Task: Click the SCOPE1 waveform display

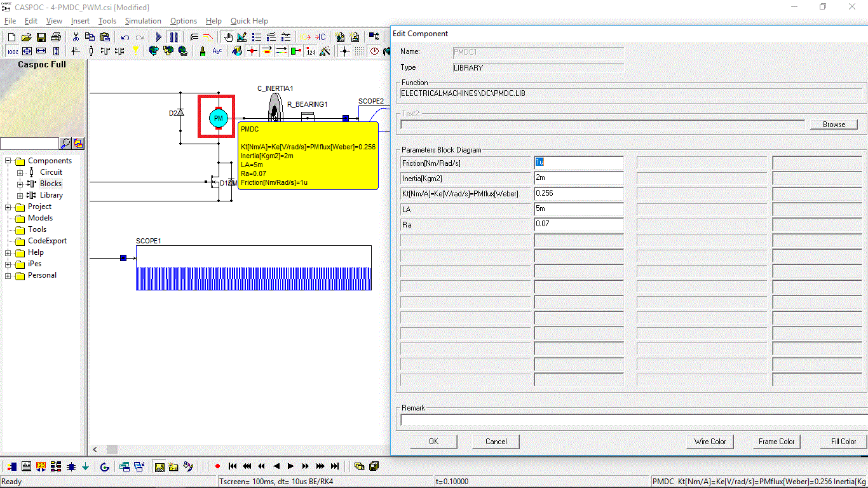Action: point(254,268)
